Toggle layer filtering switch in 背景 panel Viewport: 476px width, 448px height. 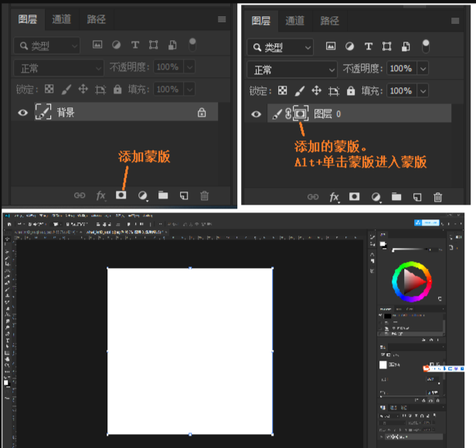tap(192, 45)
